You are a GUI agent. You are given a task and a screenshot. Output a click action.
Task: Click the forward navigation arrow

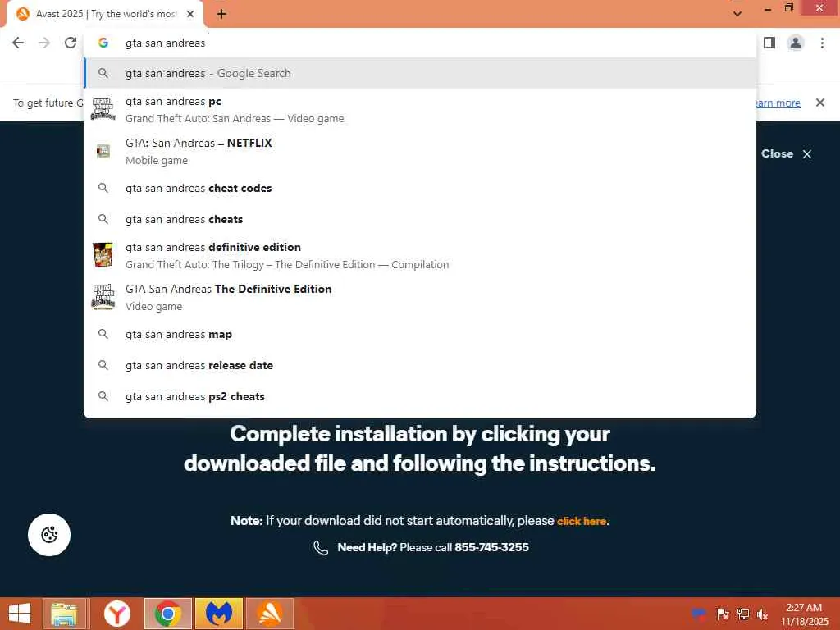coord(44,43)
